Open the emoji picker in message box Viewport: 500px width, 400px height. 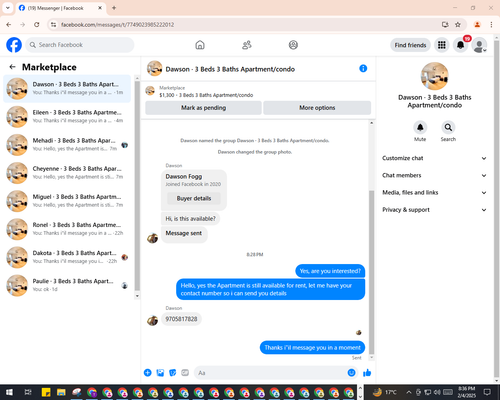coord(351,373)
